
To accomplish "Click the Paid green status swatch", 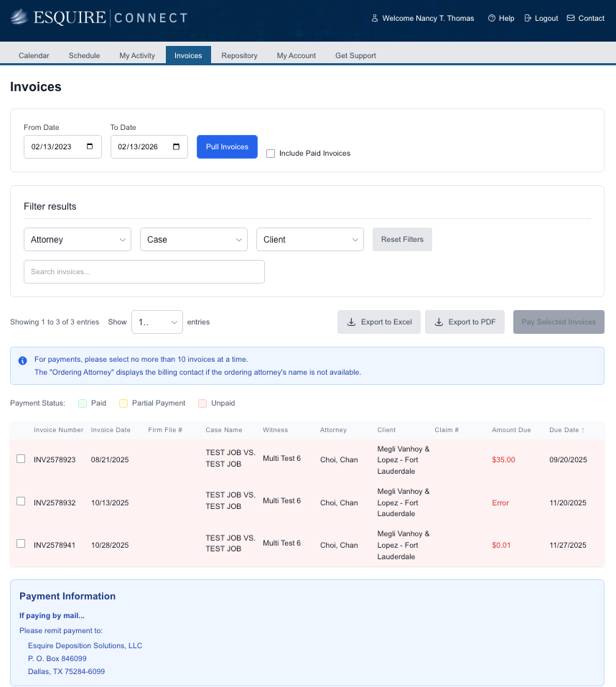I will (83, 403).
